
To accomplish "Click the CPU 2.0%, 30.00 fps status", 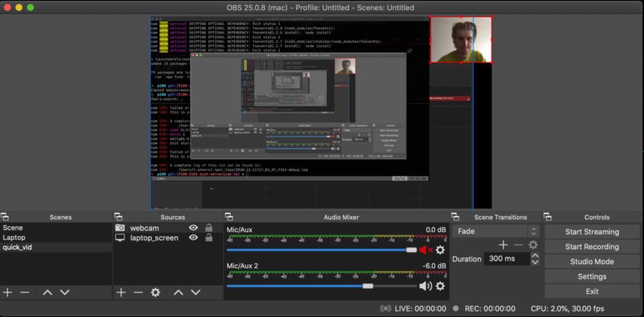I will 567,308.
